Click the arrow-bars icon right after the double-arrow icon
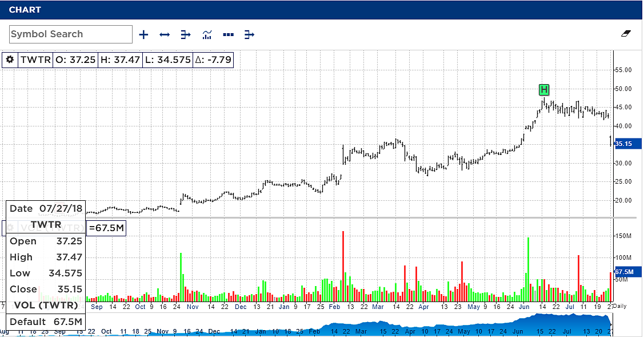This screenshot has height=337, width=644. [186, 34]
